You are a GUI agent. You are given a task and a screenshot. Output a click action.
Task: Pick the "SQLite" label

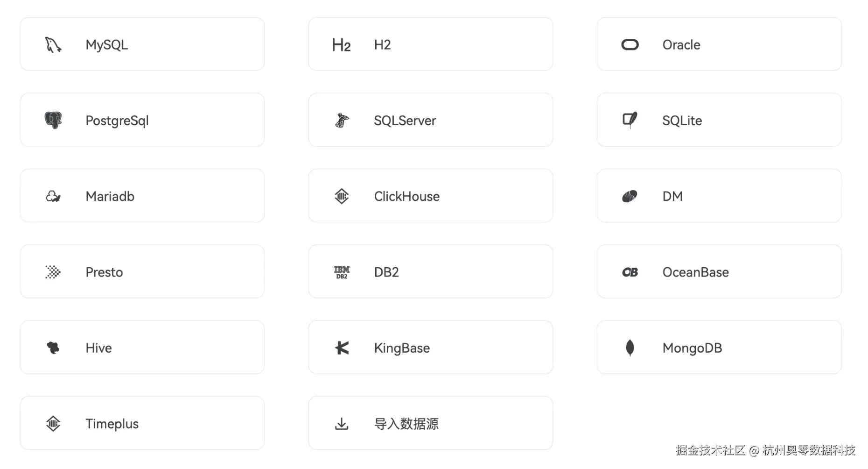tap(682, 121)
